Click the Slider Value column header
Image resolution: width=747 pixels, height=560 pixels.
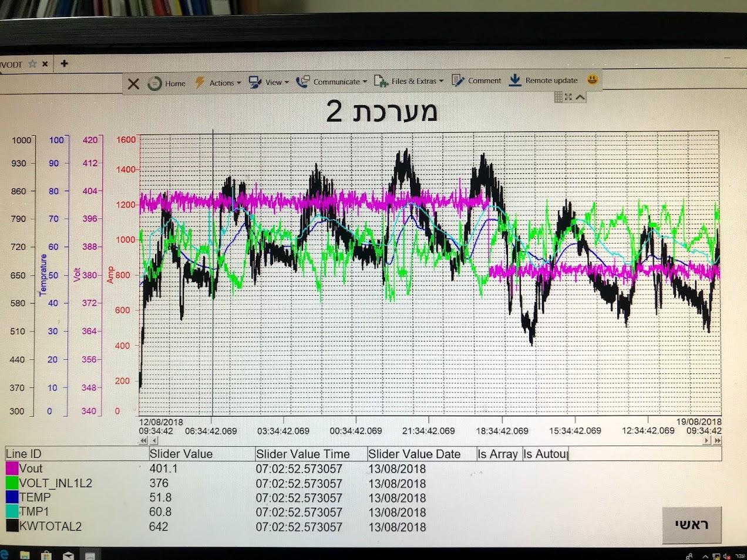coord(181,454)
